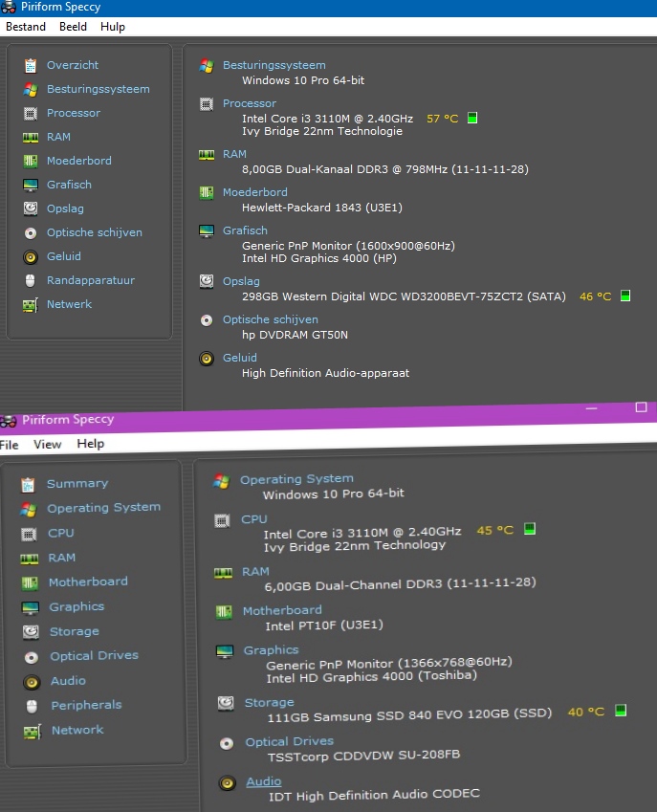Click the Graphics monitor icon in English sidebar
The width and height of the screenshot is (657, 812).
[31, 608]
